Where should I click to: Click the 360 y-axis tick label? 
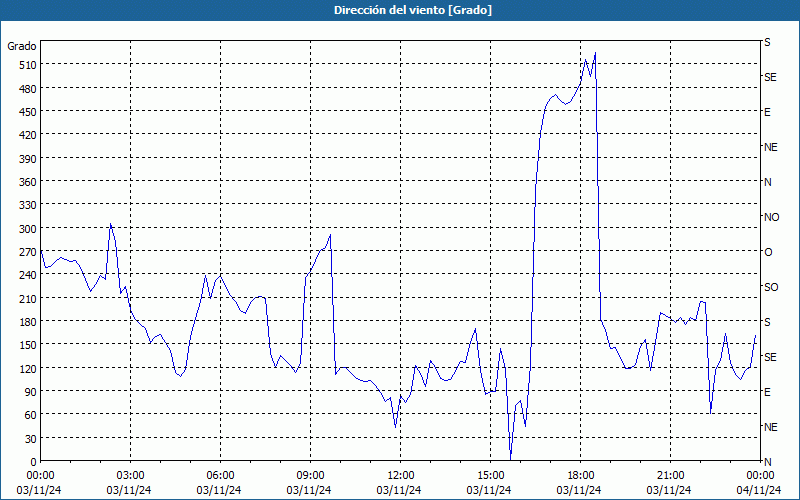(28, 182)
